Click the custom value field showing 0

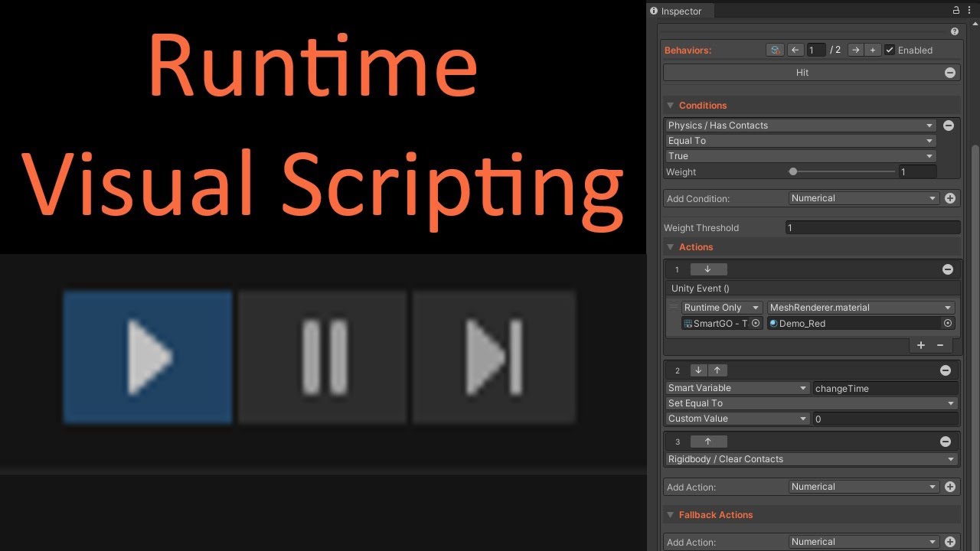[886, 419]
